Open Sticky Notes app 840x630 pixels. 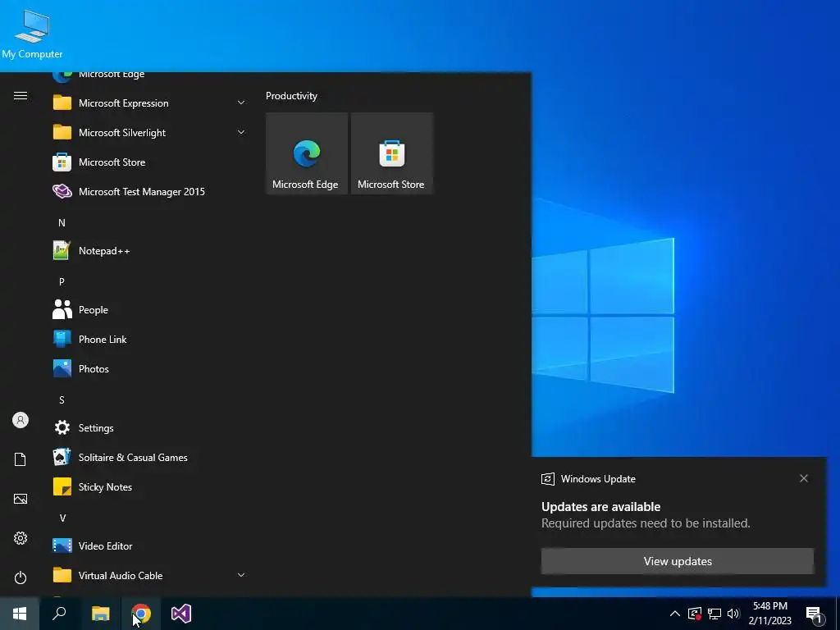pos(149,486)
